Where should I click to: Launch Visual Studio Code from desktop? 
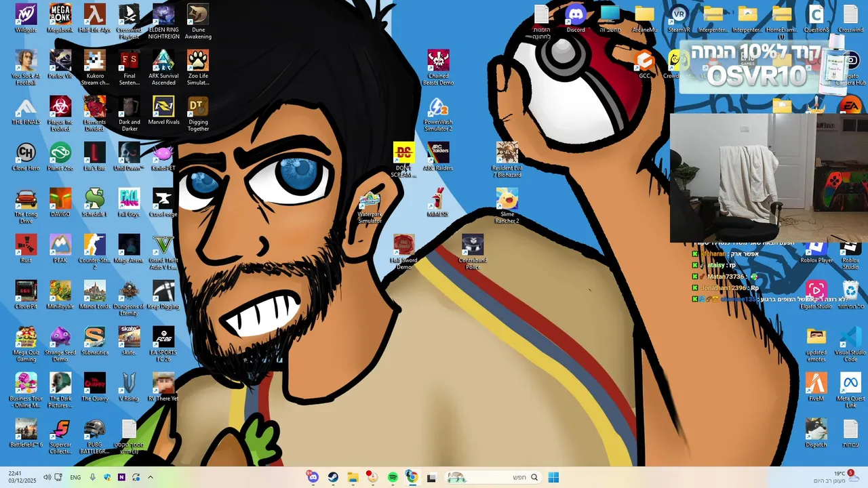coord(850,344)
